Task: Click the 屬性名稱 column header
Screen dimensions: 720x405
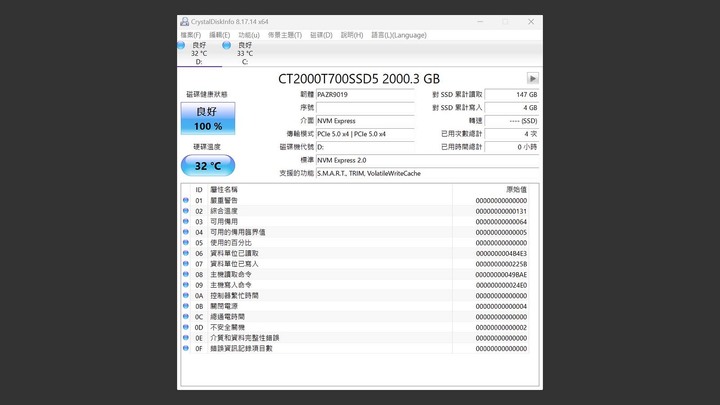Action: point(330,190)
